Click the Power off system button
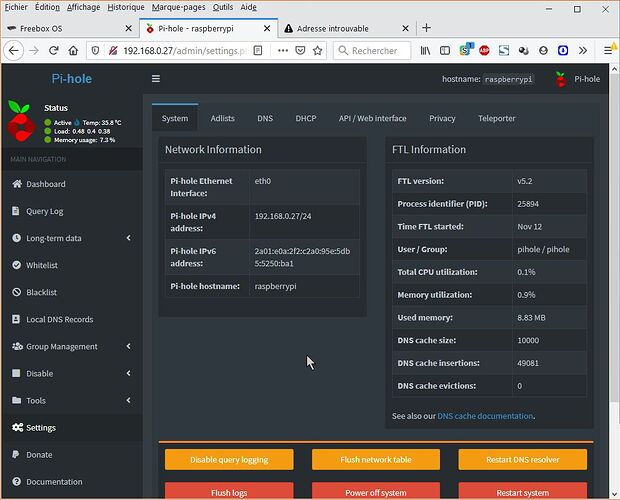The height and width of the screenshot is (500, 620). pyautogui.click(x=376, y=491)
